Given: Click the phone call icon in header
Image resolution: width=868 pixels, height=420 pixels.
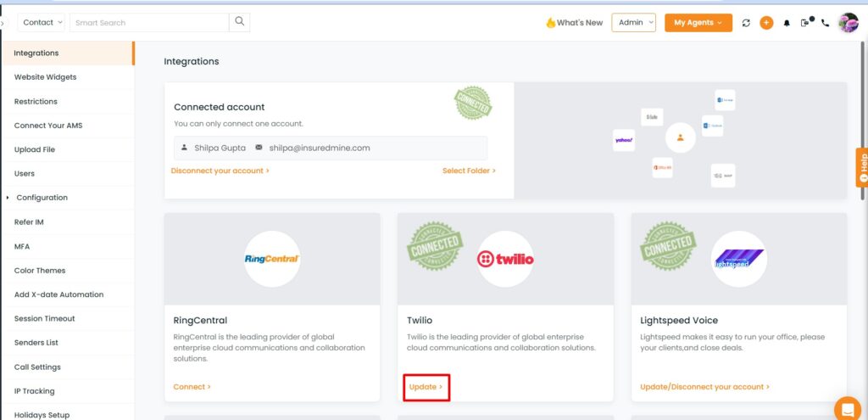Looking at the screenshot, I should click(826, 23).
